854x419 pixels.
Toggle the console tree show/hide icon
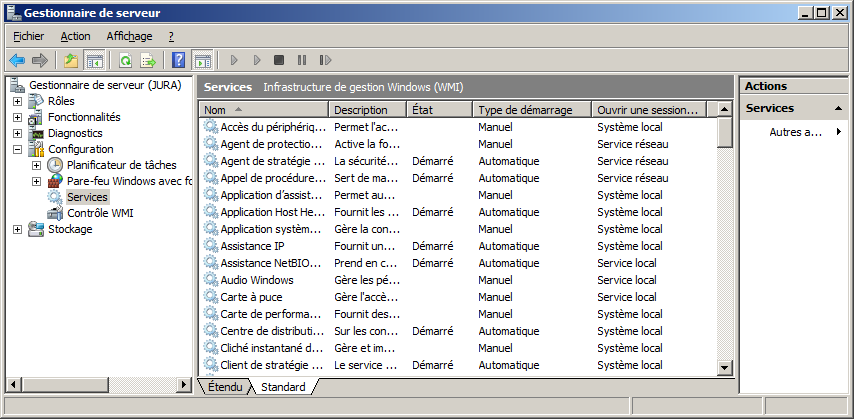95,60
